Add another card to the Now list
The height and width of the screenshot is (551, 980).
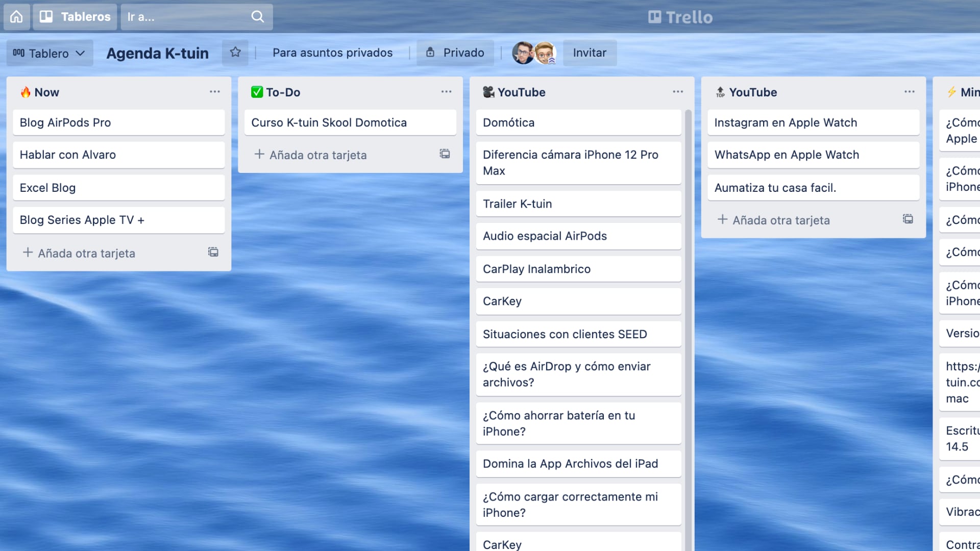[79, 253]
